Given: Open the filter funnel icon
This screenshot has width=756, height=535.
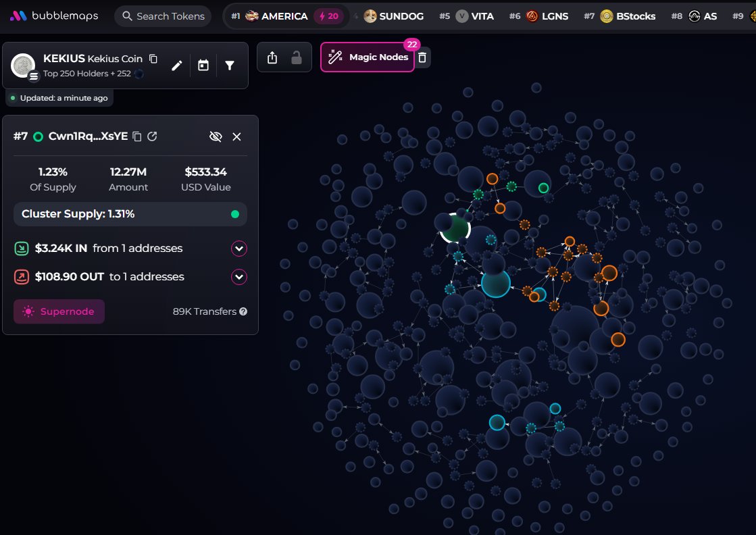Looking at the screenshot, I should tap(230, 66).
